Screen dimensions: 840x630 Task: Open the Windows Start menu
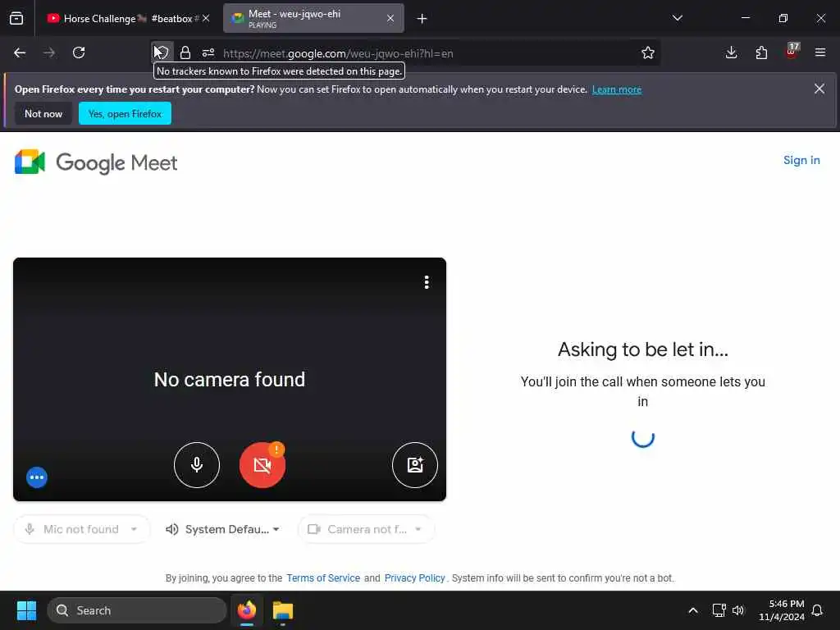point(26,610)
